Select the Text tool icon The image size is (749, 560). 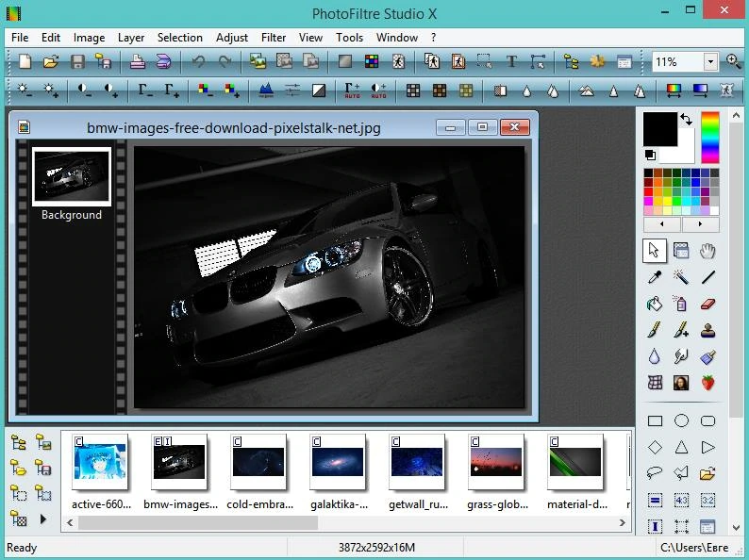click(511, 61)
